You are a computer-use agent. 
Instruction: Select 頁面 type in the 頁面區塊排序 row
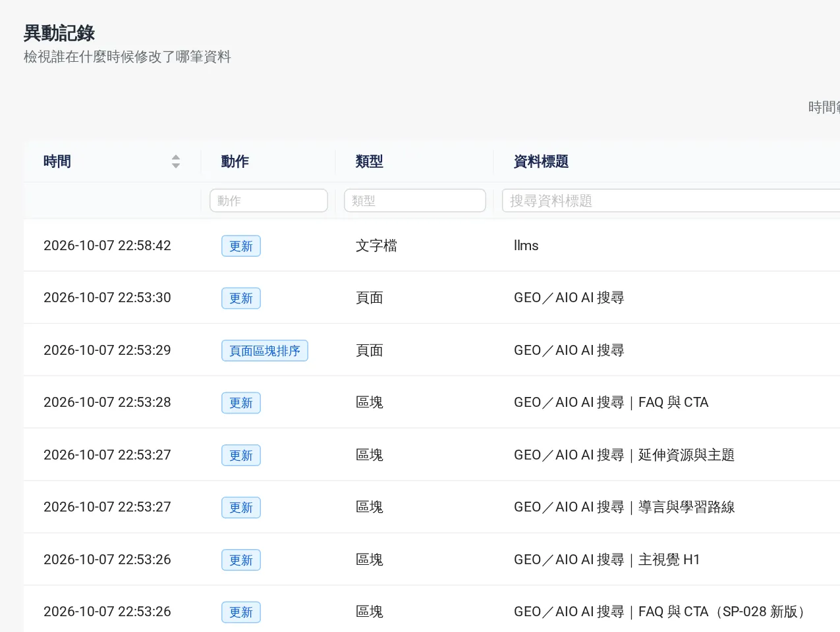[370, 350]
